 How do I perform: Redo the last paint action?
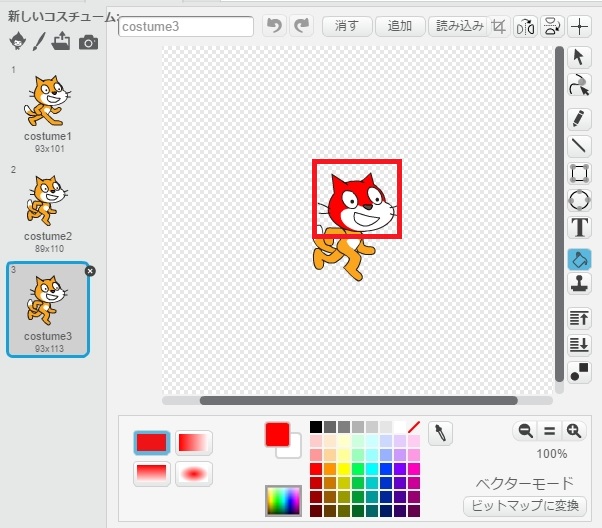[301, 26]
